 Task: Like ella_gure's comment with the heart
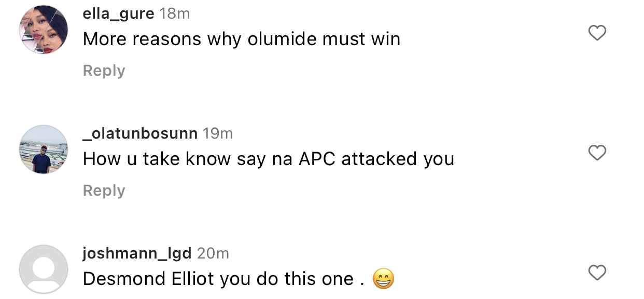pos(597,33)
